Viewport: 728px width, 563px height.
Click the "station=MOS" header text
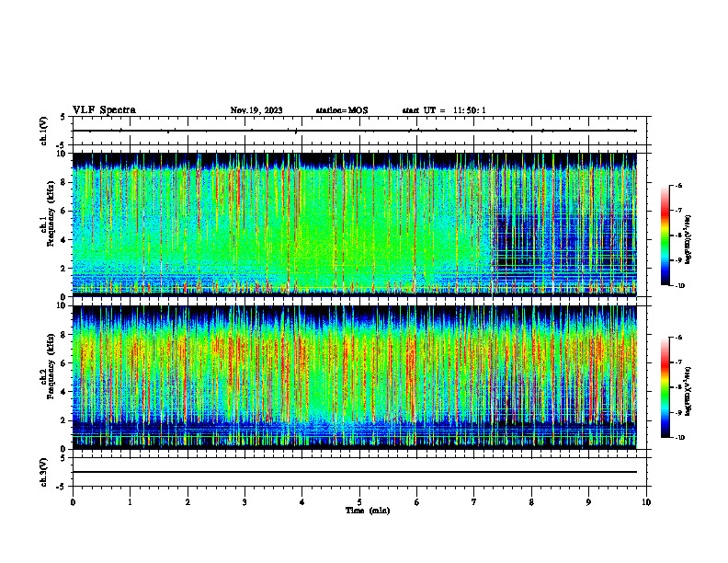tap(342, 110)
